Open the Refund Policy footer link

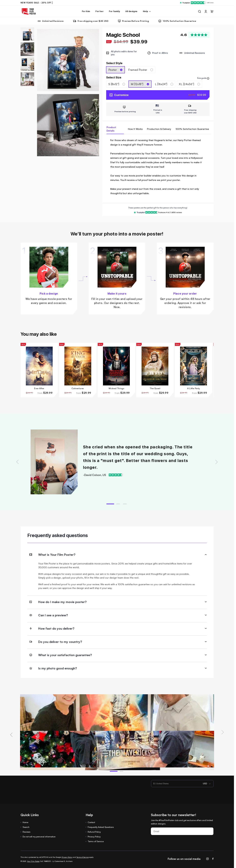[x=94, y=832]
